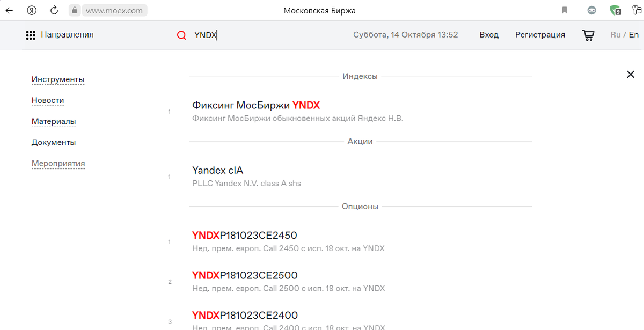Switch site language to English
644x330 pixels.
point(634,34)
